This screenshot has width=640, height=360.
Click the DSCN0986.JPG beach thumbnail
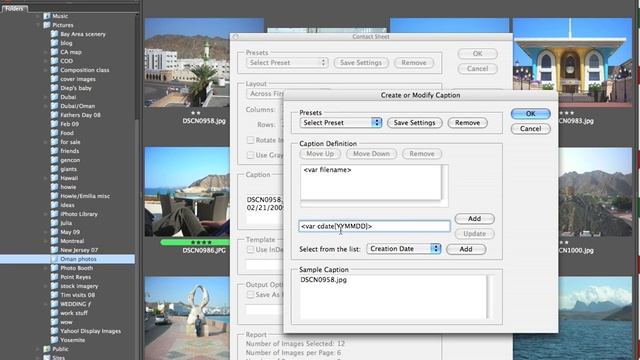pos(187,192)
